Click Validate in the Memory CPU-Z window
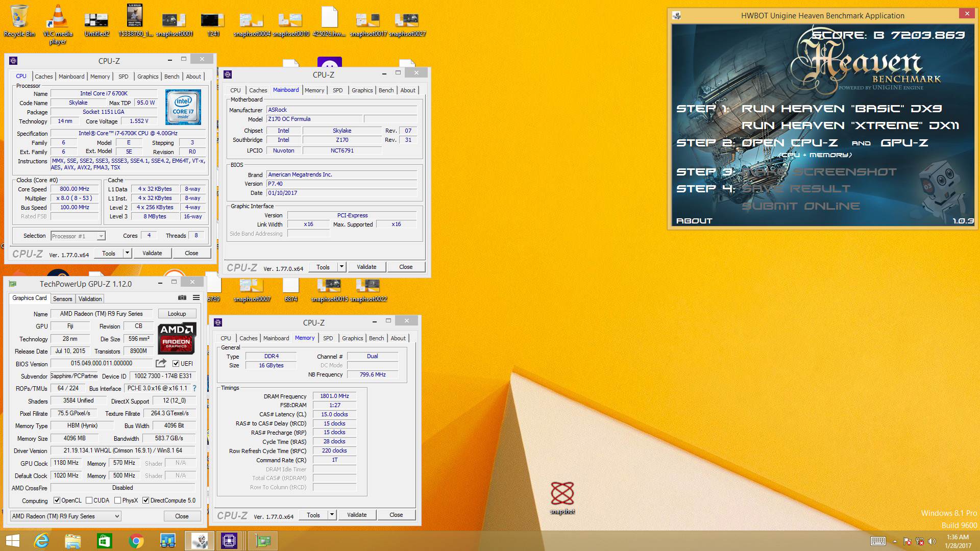The height and width of the screenshot is (551, 980). point(357,515)
